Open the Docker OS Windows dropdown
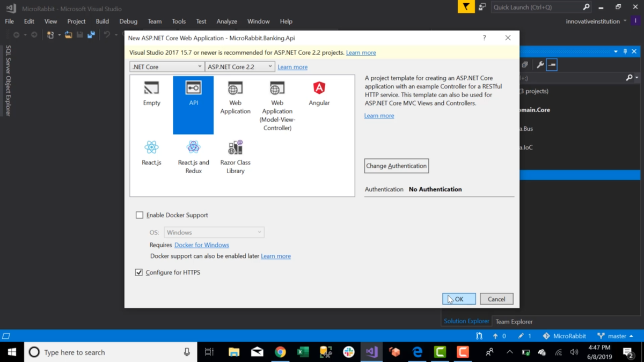 pos(214,232)
